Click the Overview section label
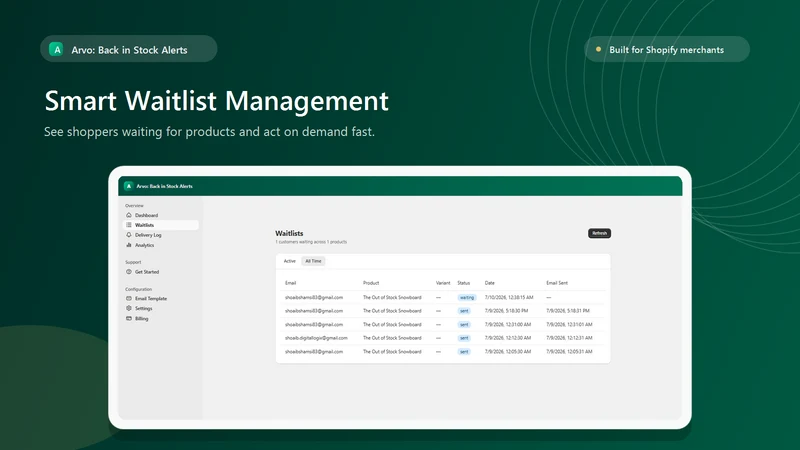This screenshot has width=800, height=450. pos(134,206)
